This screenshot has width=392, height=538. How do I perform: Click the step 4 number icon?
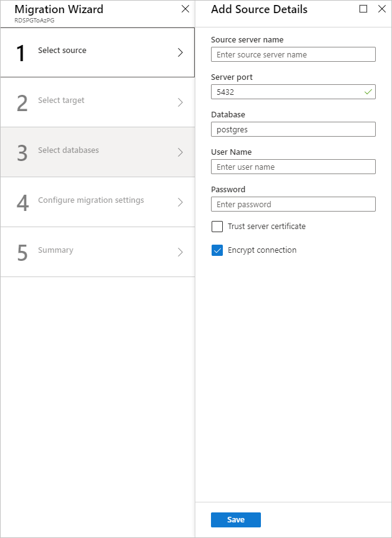(22, 203)
